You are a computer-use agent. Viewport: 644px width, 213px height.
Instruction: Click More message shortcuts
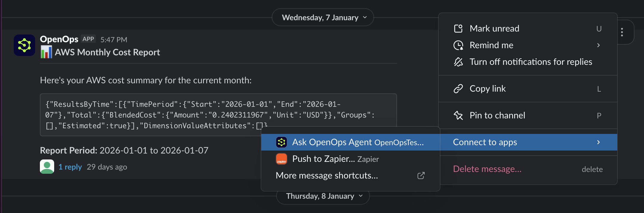tap(326, 176)
